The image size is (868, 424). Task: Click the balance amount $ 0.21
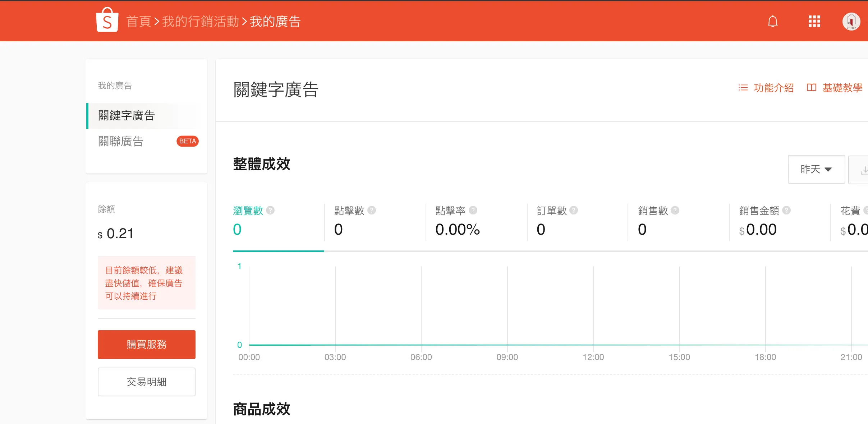click(116, 234)
